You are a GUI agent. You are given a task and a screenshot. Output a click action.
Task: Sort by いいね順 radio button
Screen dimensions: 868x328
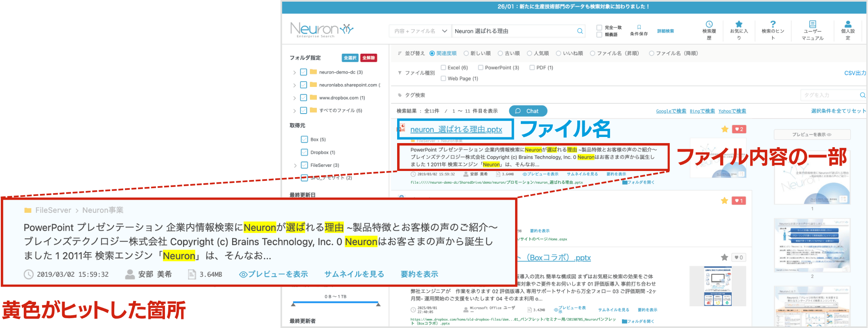point(558,53)
